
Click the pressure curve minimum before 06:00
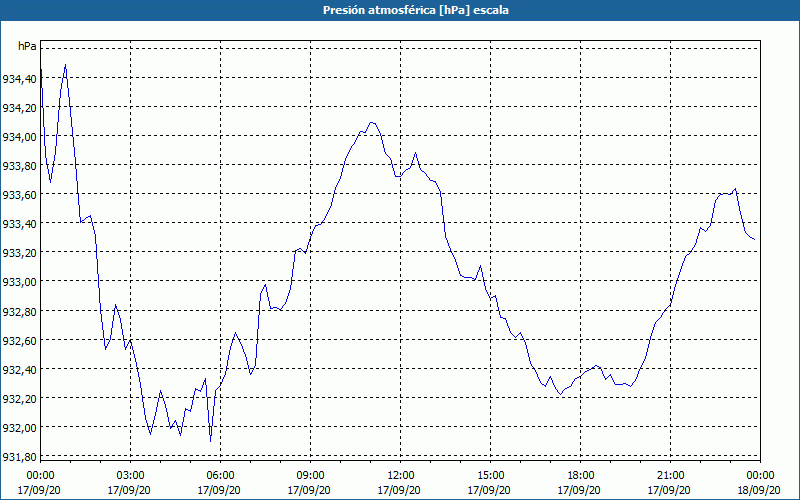(x=210, y=441)
